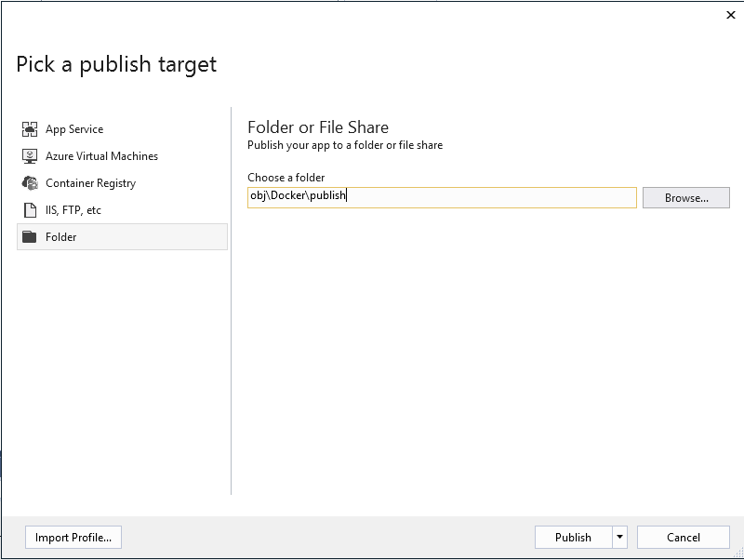This screenshot has width=744, height=560.
Task: Close the Pick a publish target window
Action: [731, 15]
